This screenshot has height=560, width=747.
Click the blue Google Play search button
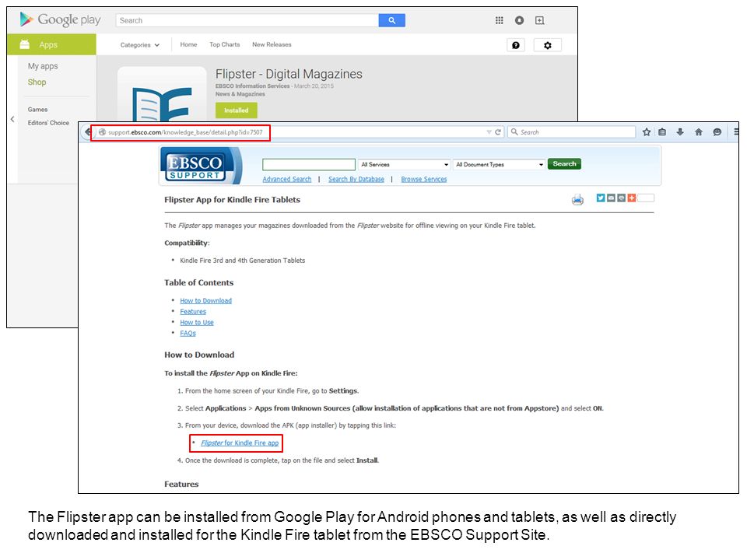(391, 20)
